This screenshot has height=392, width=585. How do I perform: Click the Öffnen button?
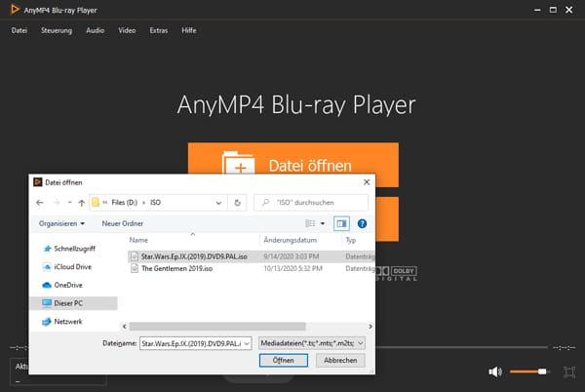tap(283, 360)
